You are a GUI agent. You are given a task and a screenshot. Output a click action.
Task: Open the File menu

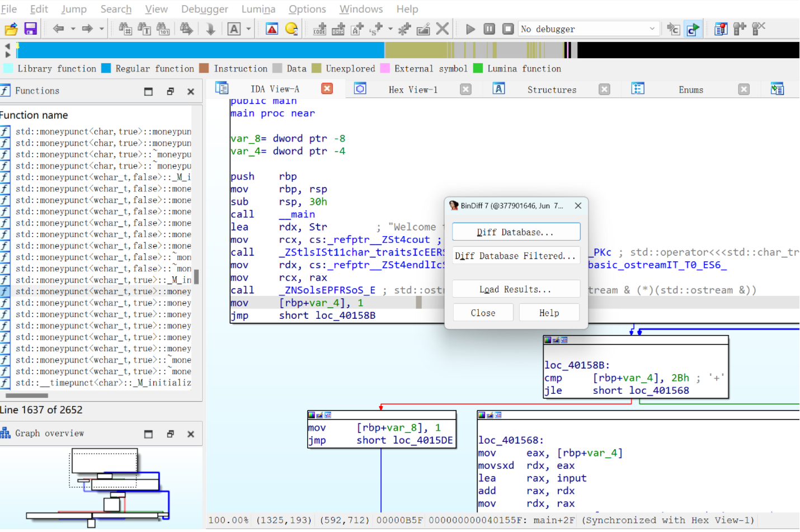pos(9,9)
